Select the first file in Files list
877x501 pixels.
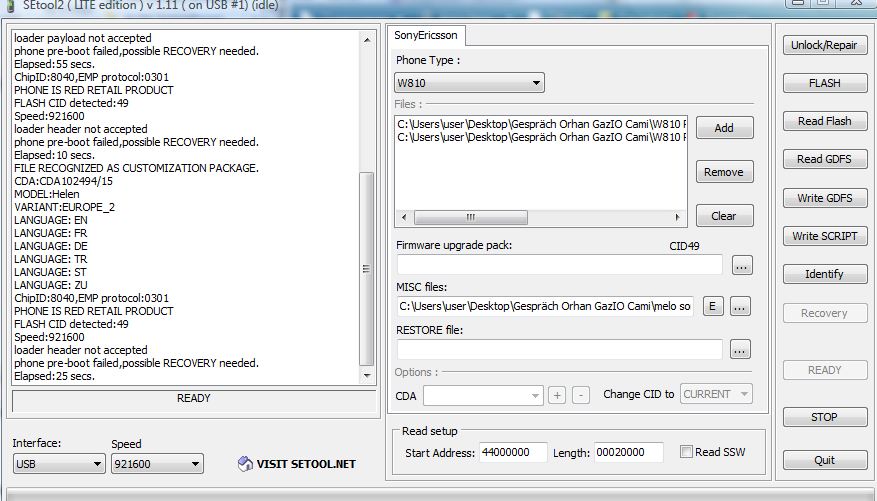[x=541, y=124]
